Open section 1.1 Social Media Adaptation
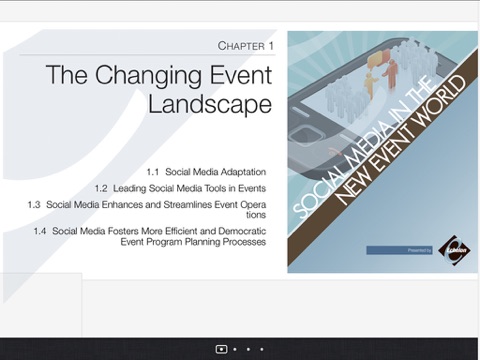Image resolution: width=480 pixels, height=360 pixels. click(x=206, y=172)
